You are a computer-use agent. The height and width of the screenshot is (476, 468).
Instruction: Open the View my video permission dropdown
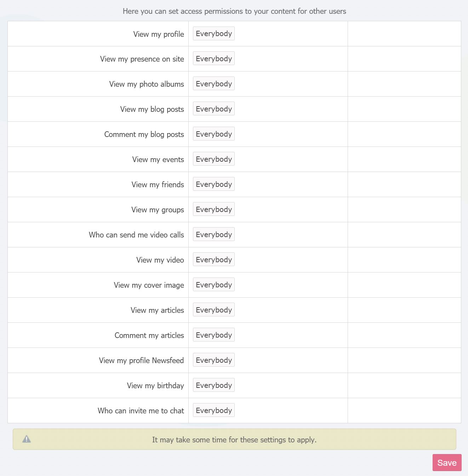pos(214,260)
